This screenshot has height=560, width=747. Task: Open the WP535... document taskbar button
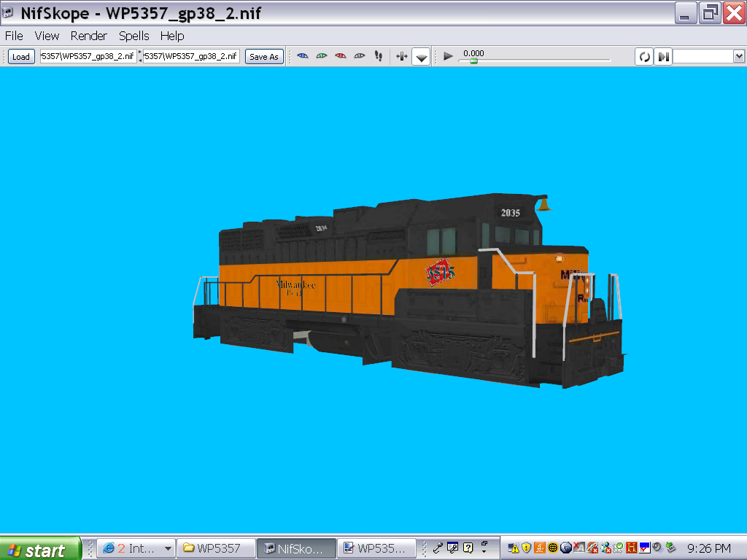pos(376,548)
